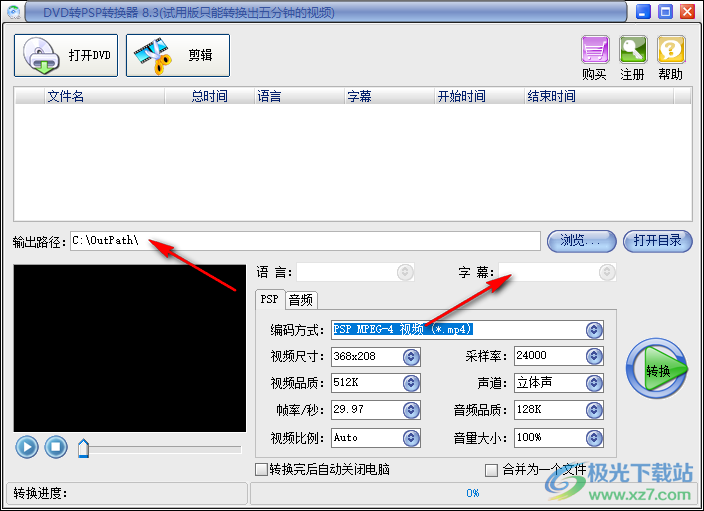704x511 pixels.
Task: Expand the 帧率/秒 dropdown
Action: [x=411, y=410]
